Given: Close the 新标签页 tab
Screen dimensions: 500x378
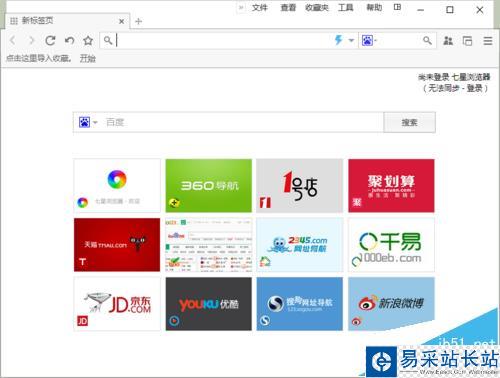Looking at the screenshot, I should 122,21.
